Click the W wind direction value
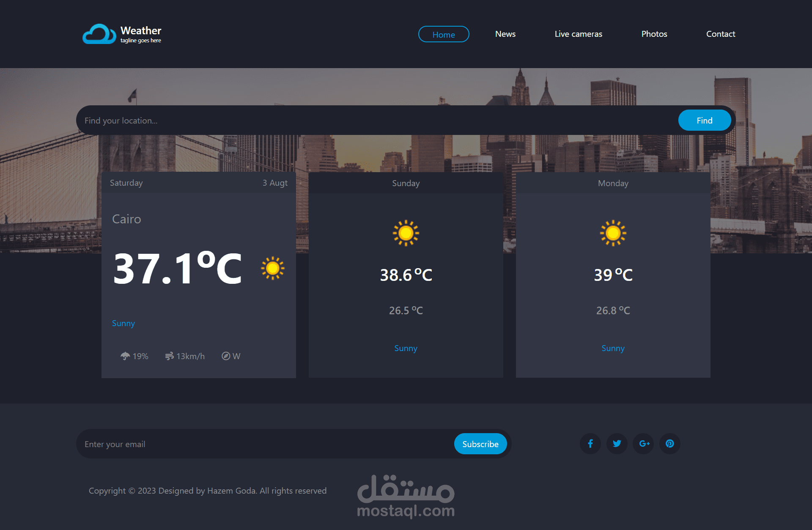Screen dimensions: 812x530 tap(236, 356)
